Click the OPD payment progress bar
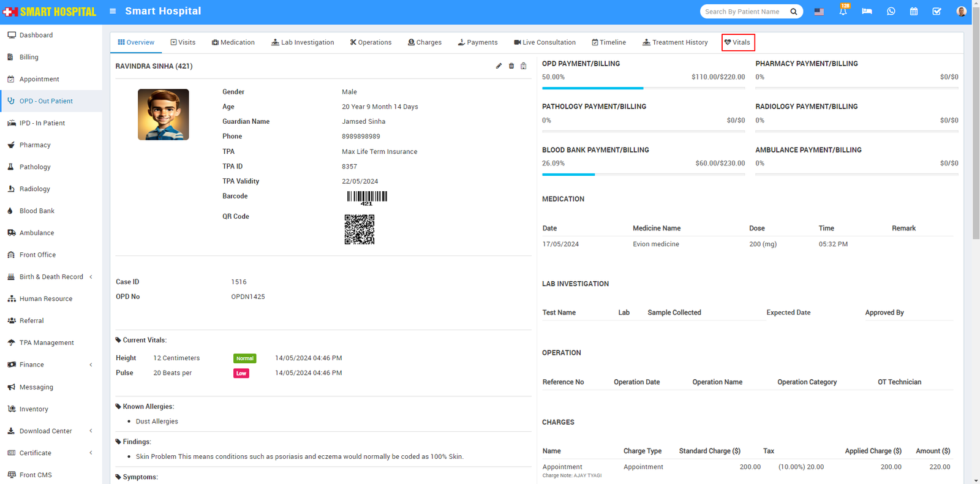 point(643,88)
